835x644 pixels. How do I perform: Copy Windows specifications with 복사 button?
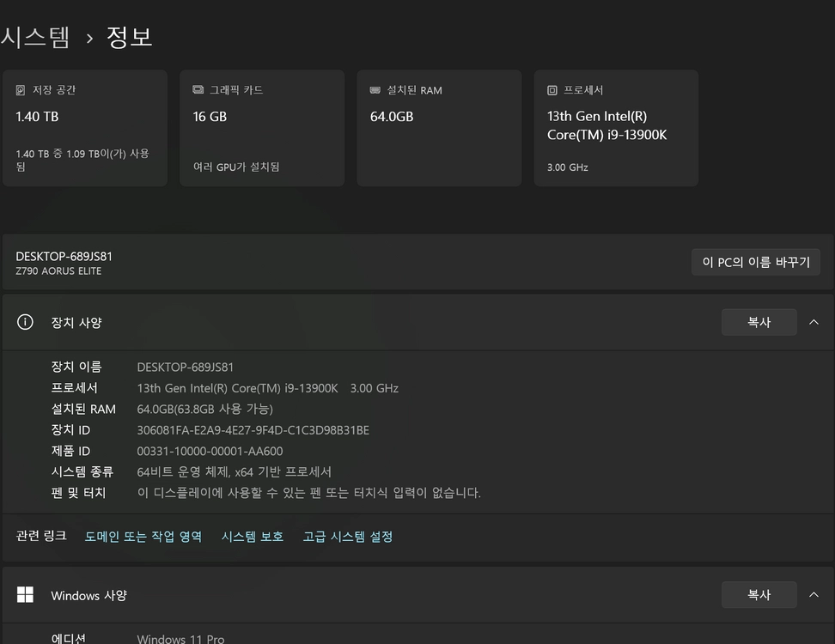(x=759, y=594)
